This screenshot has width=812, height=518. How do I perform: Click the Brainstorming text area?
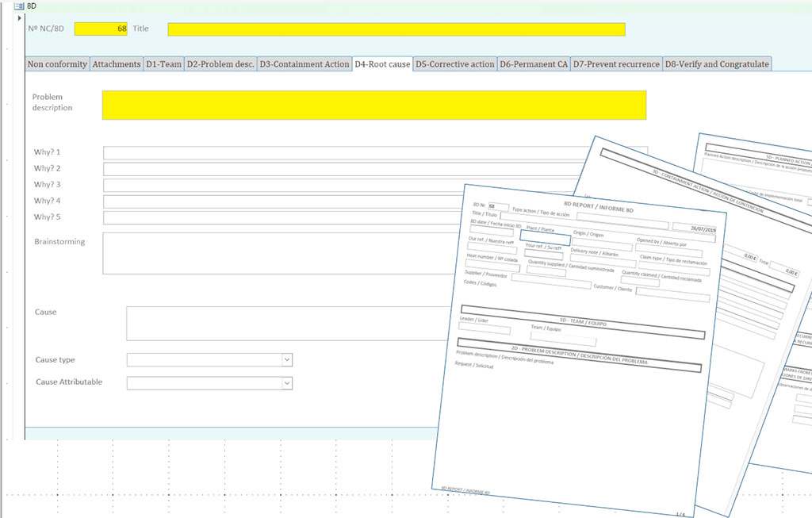pos(281,253)
